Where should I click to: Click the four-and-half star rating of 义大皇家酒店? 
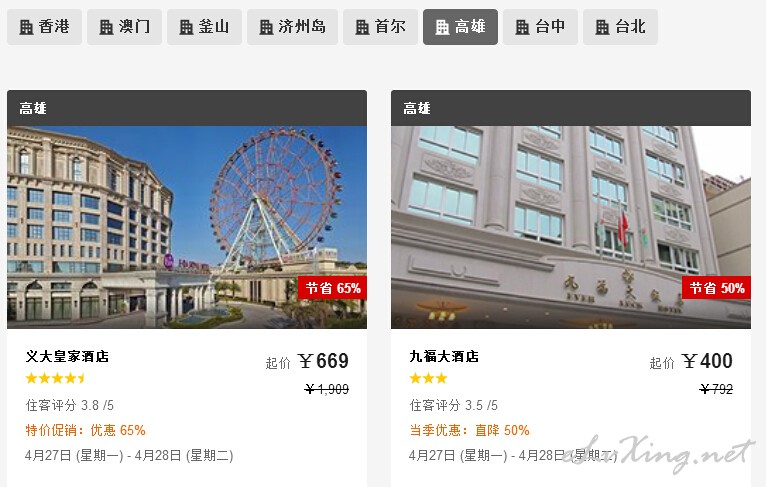(x=56, y=378)
